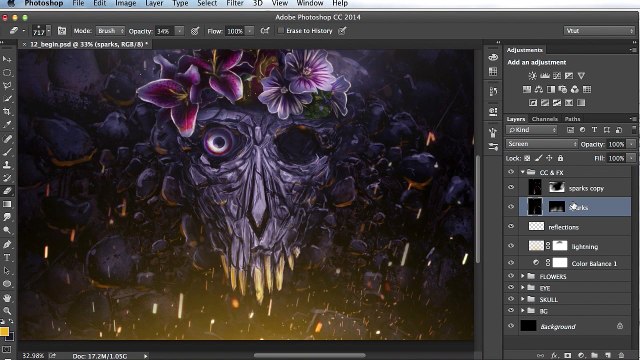Select the background layer thumbnail
Screen dimensions: 640x360
pos(528,326)
